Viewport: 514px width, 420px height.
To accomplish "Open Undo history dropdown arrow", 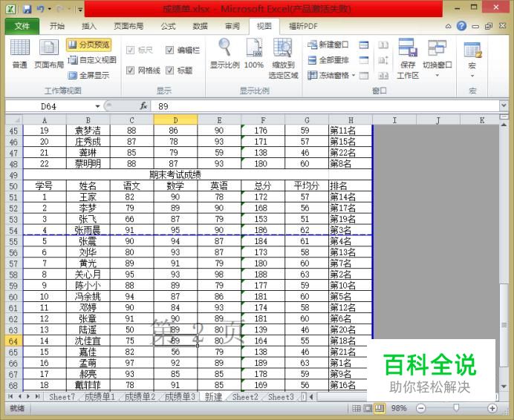I will [x=50, y=9].
